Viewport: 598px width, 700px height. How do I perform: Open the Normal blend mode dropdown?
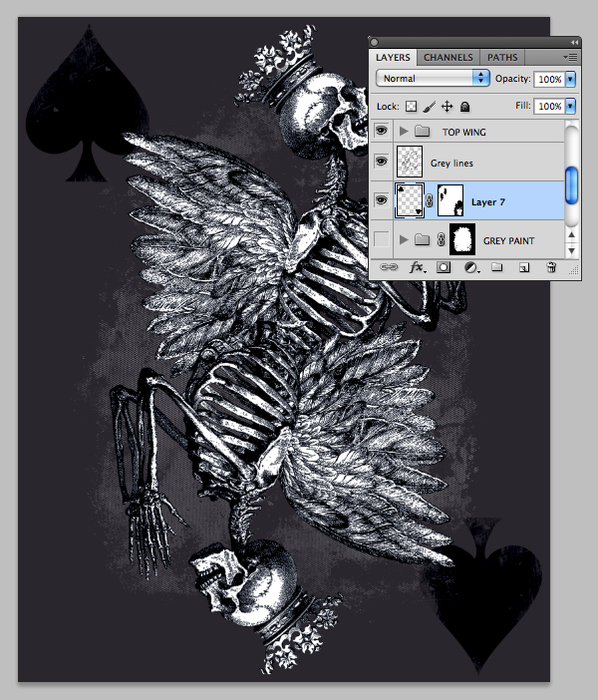point(433,78)
